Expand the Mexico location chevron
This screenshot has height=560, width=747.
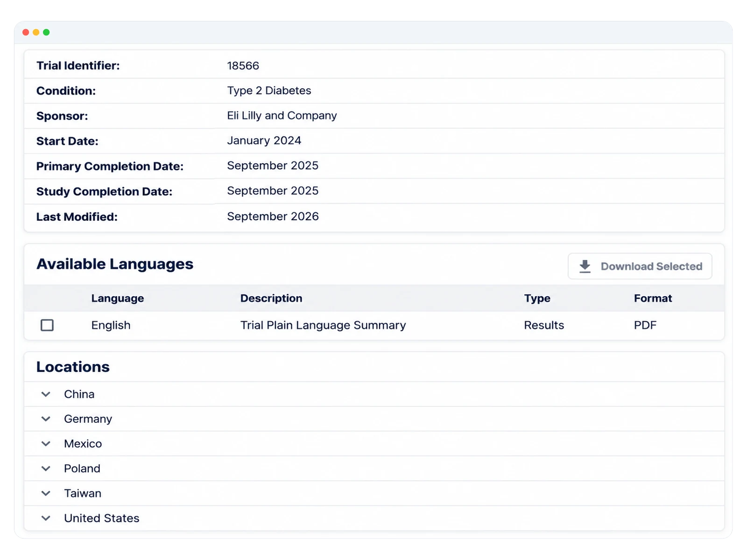point(46,444)
